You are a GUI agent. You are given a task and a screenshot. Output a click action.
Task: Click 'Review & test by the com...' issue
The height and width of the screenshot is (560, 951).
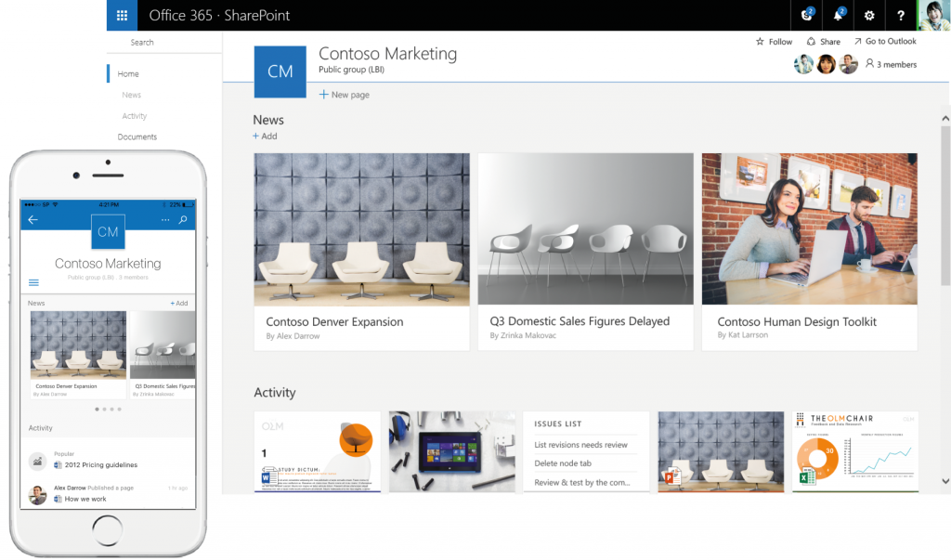[x=581, y=483]
